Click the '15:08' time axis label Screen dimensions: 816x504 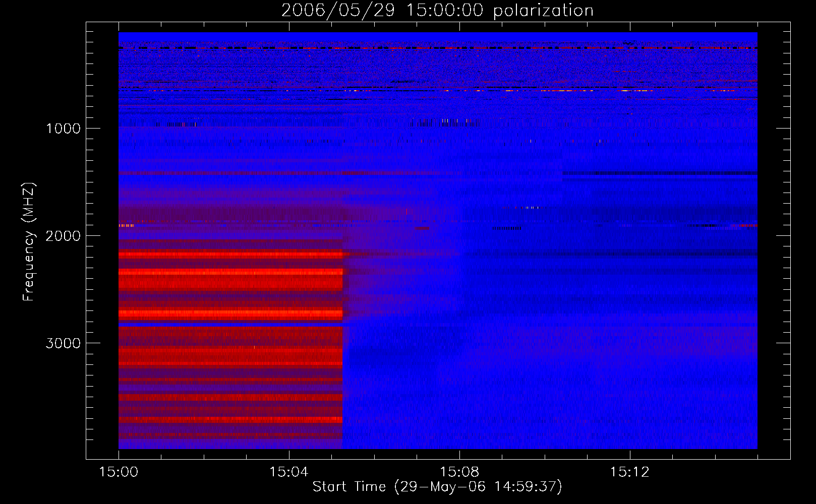(459, 472)
